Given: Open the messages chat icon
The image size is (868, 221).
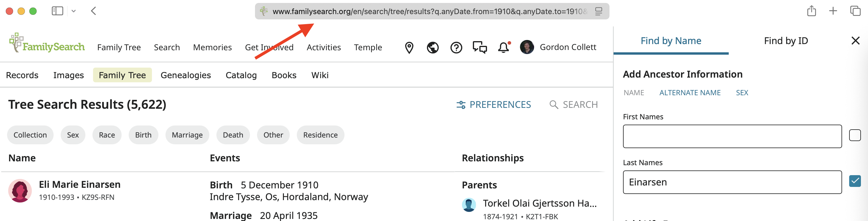Looking at the screenshot, I should tap(480, 47).
